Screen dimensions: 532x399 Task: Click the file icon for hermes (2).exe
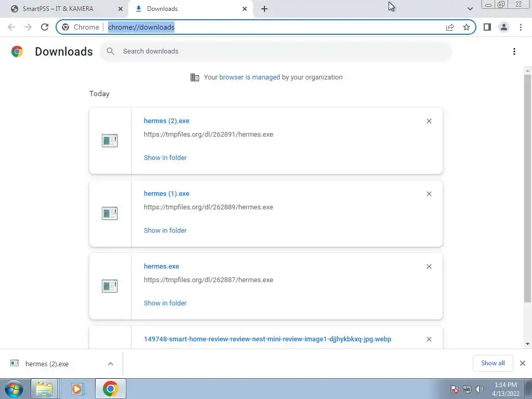point(110,140)
